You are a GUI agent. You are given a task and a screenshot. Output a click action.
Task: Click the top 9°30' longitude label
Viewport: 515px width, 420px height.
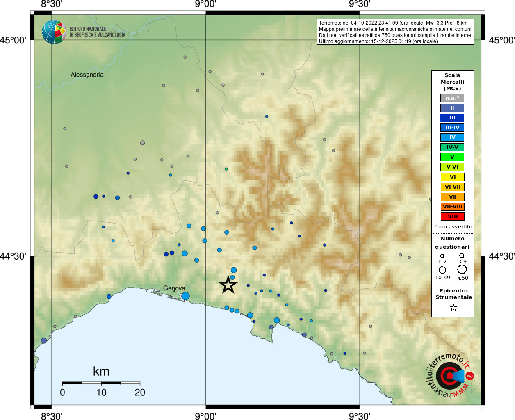[x=360, y=4]
